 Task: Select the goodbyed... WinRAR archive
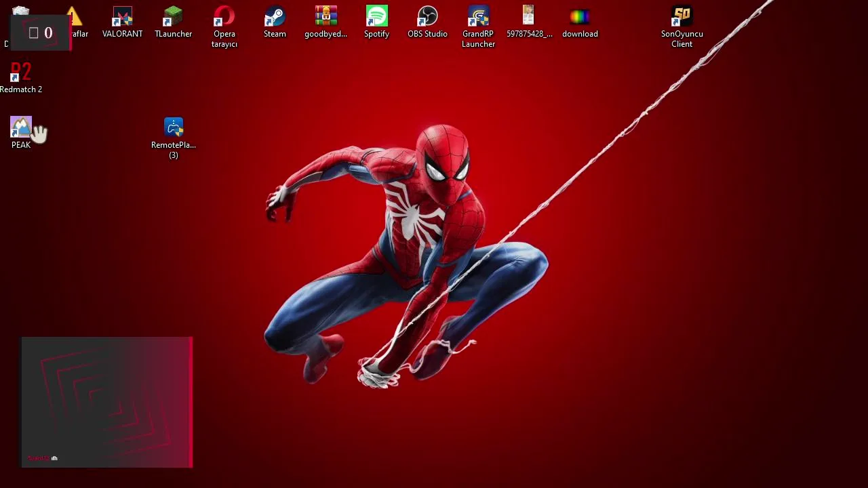tap(326, 22)
